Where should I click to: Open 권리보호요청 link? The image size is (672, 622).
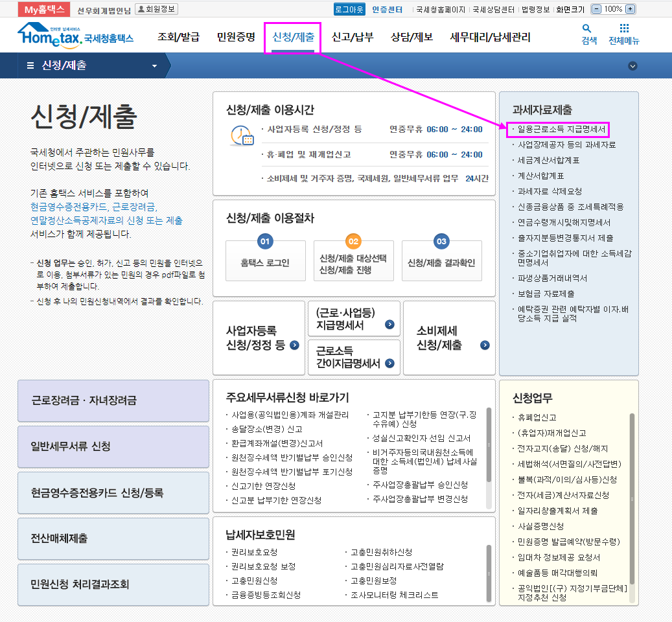pyautogui.click(x=255, y=552)
